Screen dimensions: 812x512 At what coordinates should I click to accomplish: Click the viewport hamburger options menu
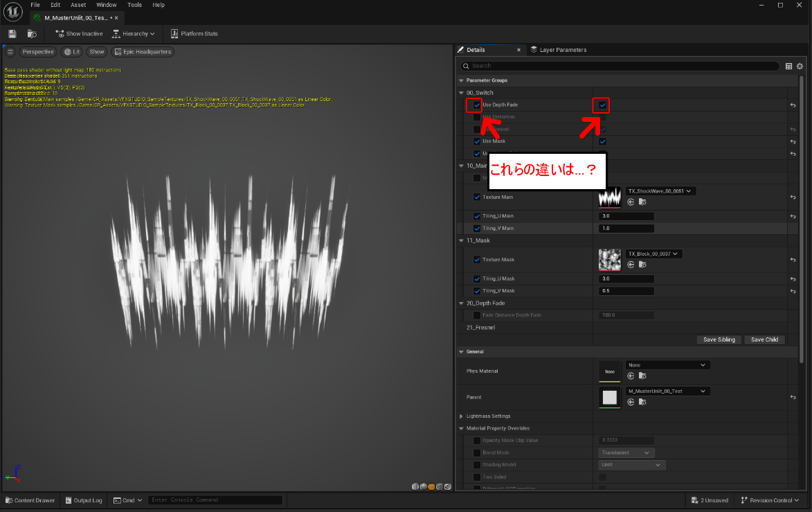pyautogui.click(x=10, y=52)
